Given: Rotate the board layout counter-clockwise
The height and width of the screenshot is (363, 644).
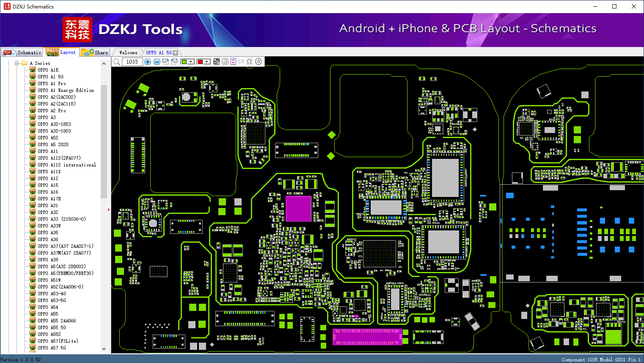Looking at the screenshot, I should [x=174, y=62].
